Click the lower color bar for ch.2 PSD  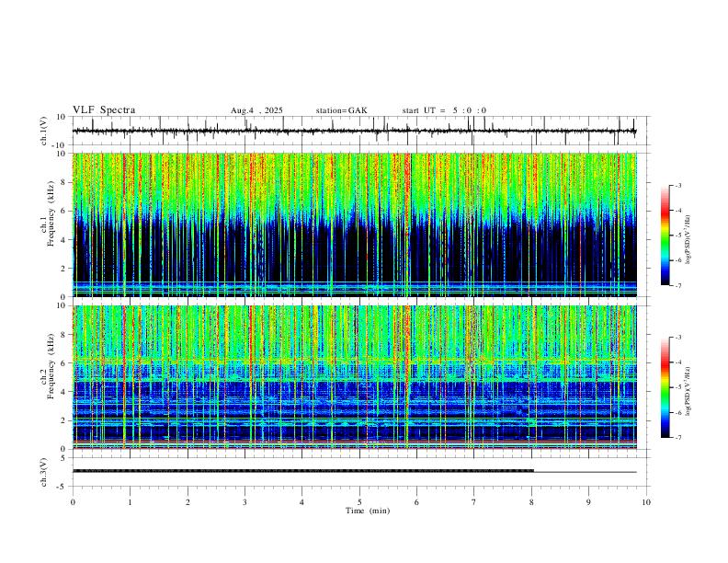pyautogui.click(x=665, y=387)
